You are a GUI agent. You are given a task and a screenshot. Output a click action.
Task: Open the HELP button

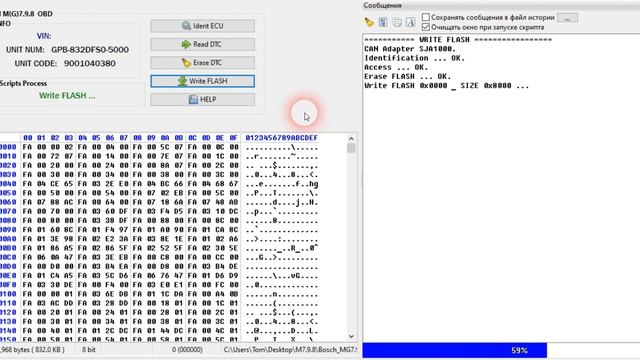(202, 99)
